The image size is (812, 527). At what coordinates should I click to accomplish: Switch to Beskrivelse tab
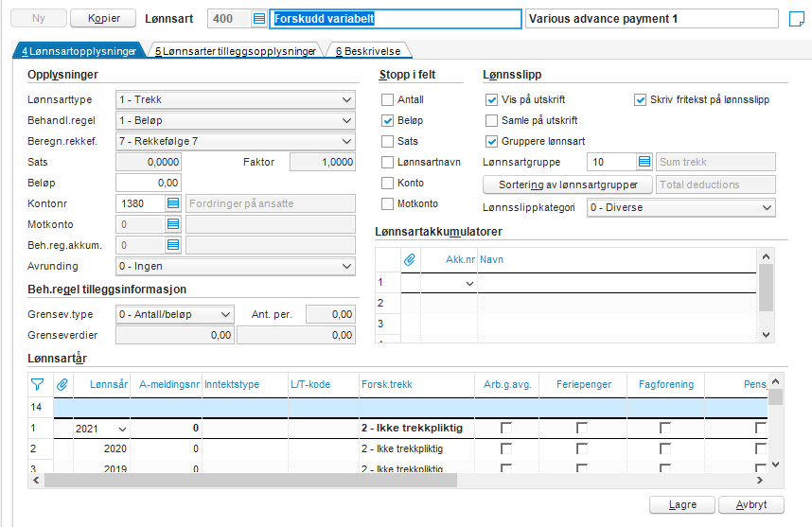point(368,51)
